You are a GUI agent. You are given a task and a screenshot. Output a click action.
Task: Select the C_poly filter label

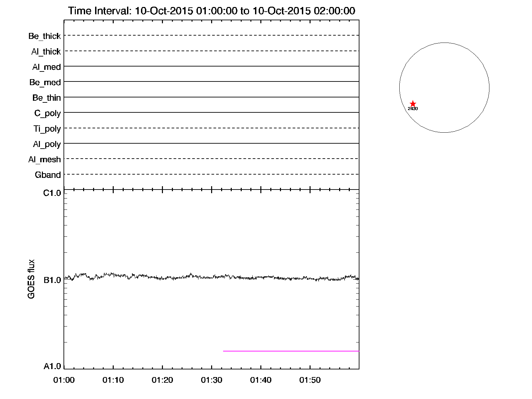click(48, 113)
